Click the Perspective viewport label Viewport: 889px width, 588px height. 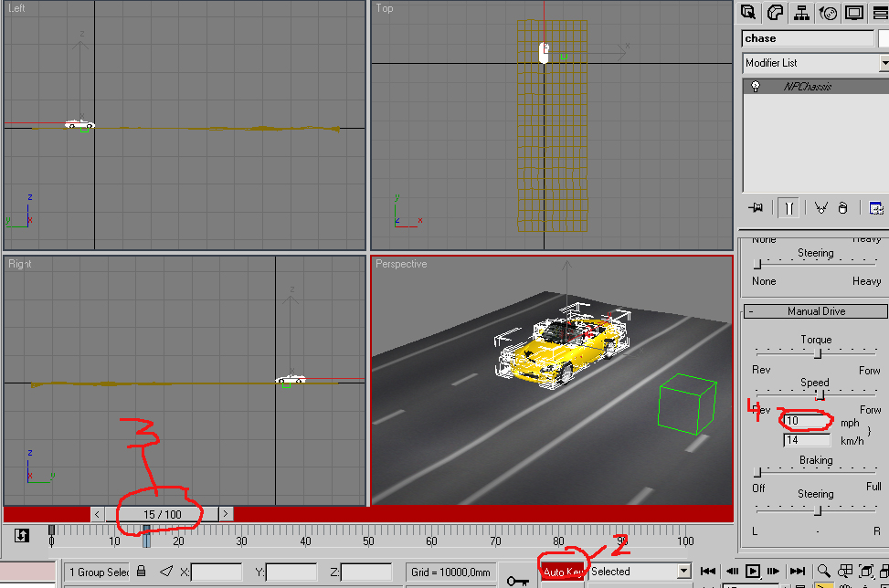point(401,264)
